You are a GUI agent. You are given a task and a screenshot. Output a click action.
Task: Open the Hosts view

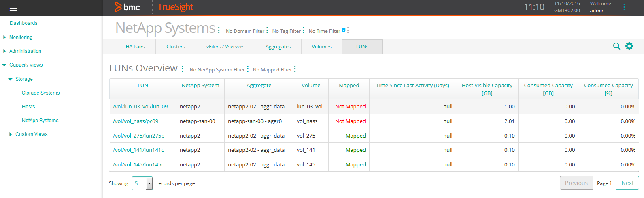pos(28,107)
